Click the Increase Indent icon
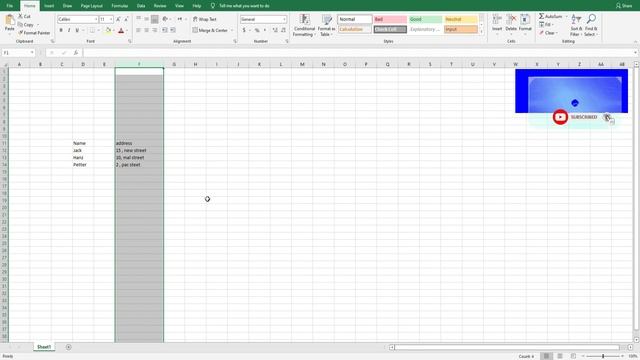Image resolution: width=640 pixels, height=360 pixels. coord(173,30)
